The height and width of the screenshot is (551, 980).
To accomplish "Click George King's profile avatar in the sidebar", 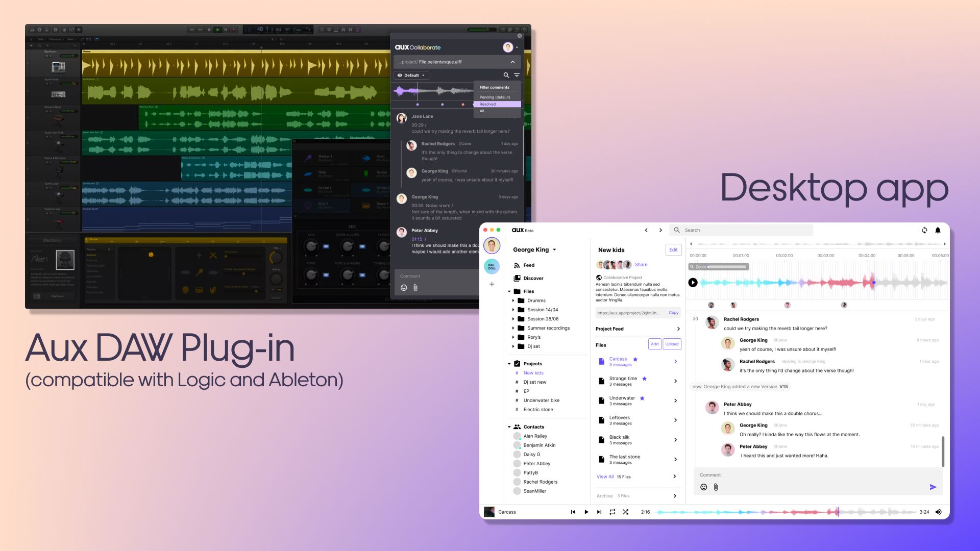I will [492, 246].
